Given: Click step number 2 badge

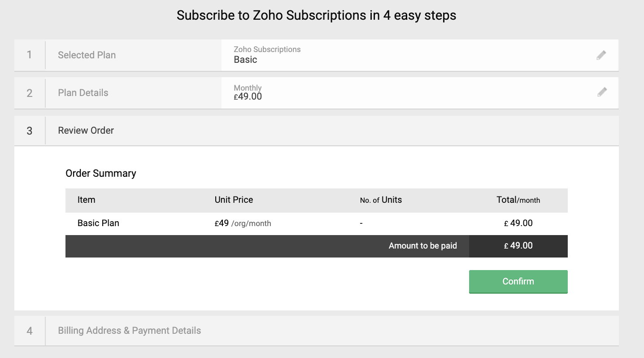Looking at the screenshot, I should click(x=30, y=93).
